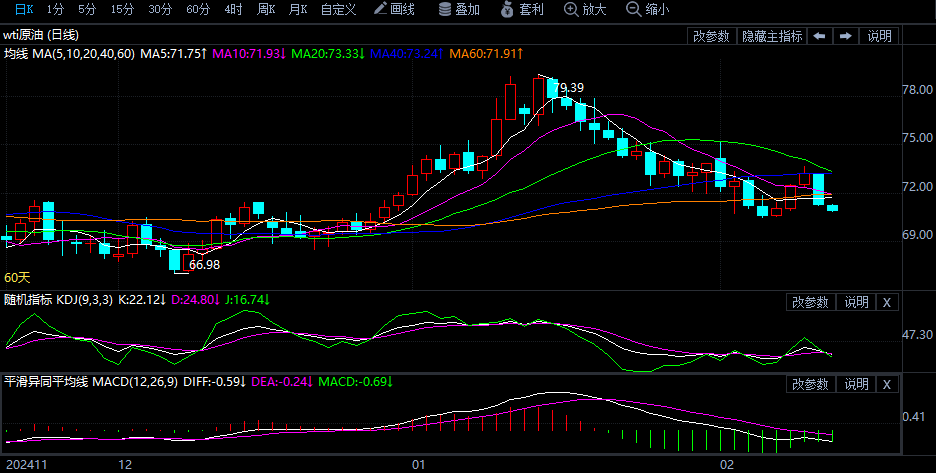Viewport: 936px width, 473px height.
Task: Close the MACD indicator panel
Action: [886, 384]
